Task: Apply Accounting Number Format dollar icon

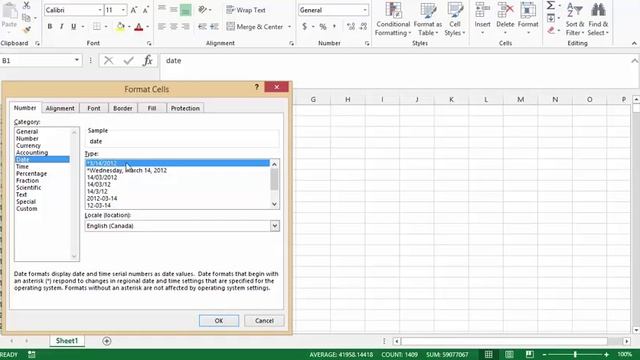Action: [x=304, y=27]
